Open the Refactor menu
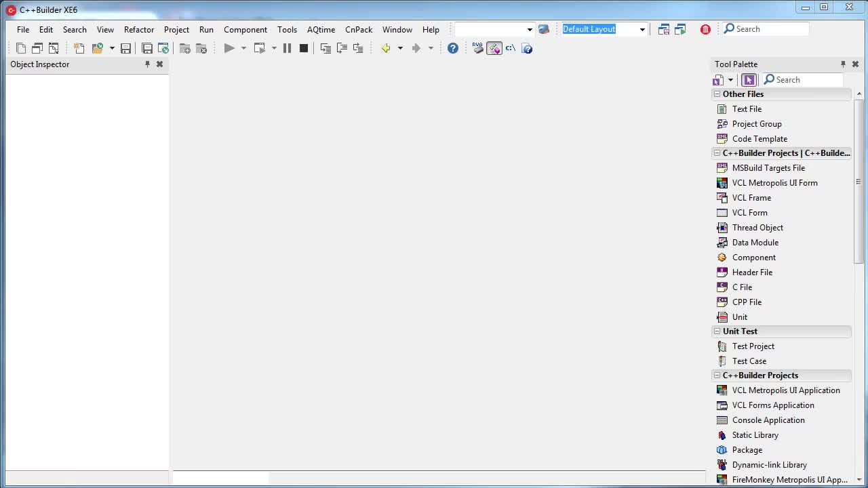 point(139,29)
